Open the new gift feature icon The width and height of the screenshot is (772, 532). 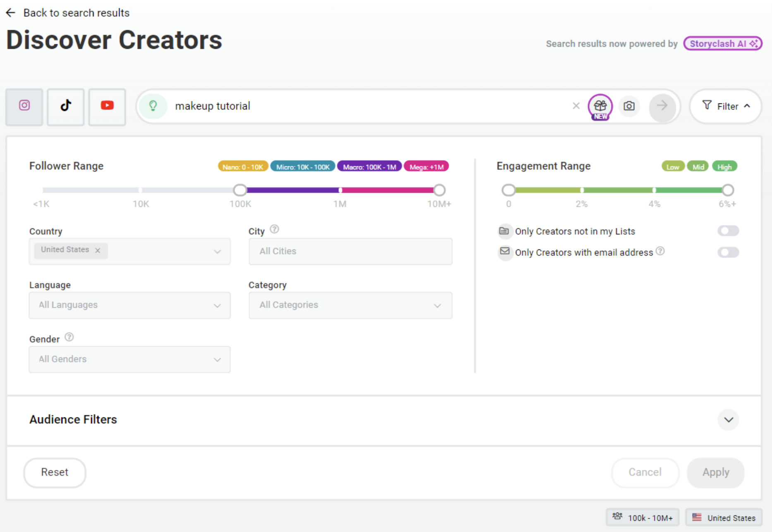tap(600, 106)
